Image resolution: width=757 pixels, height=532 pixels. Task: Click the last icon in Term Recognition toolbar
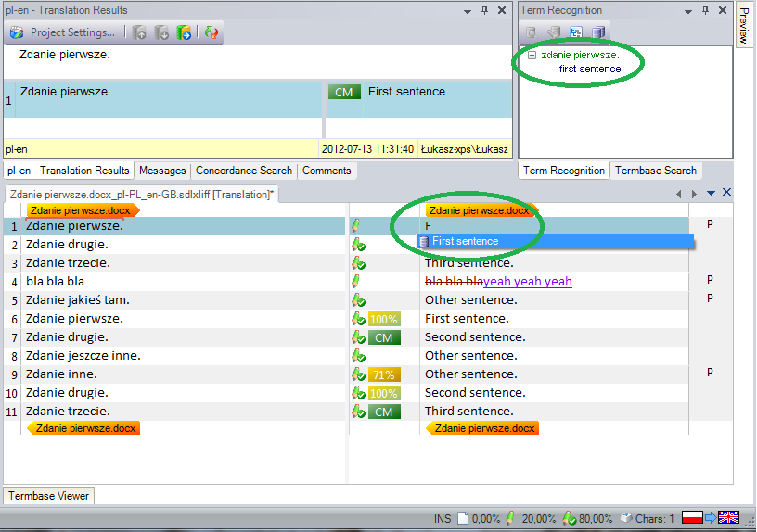[598, 32]
